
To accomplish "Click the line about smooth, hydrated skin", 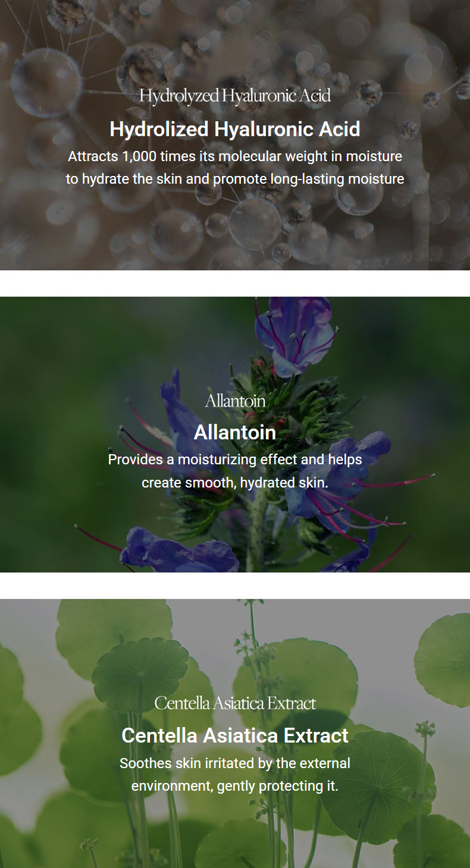I will [x=235, y=482].
